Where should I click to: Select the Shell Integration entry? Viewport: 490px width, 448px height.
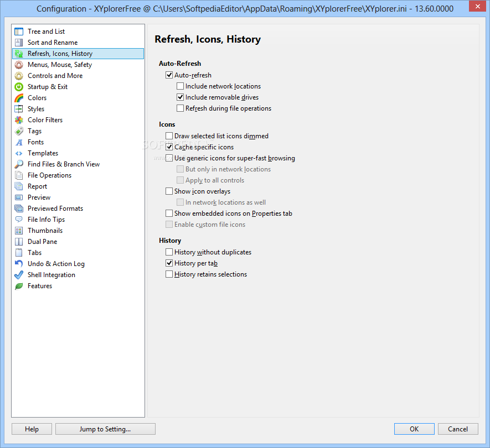pos(78,275)
